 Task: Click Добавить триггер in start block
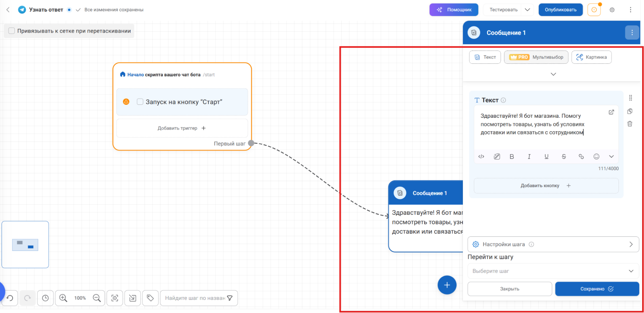(x=182, y=128)
